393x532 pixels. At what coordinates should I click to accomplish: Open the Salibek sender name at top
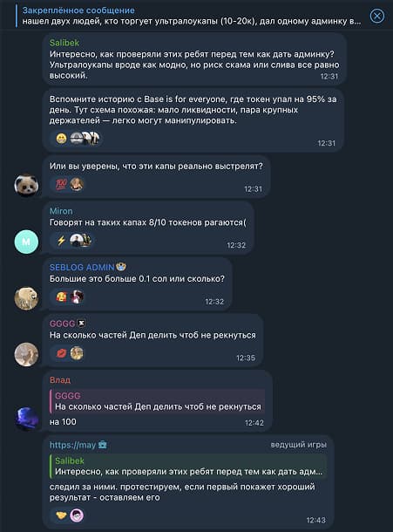(x=64, y=43)
